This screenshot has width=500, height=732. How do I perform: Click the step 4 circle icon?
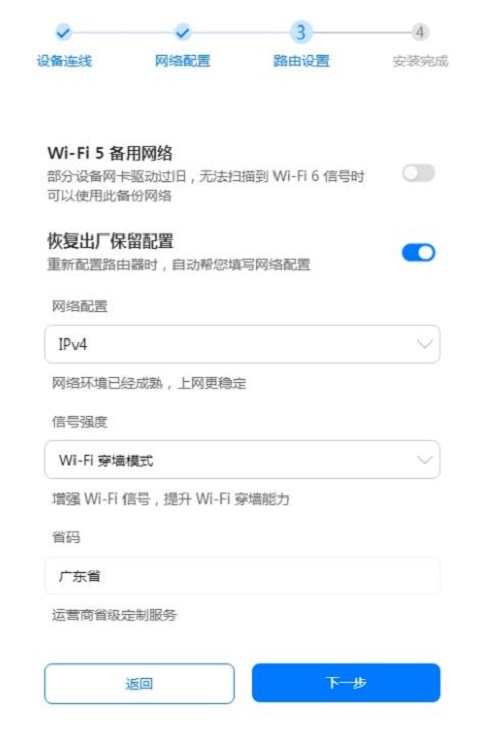click(x=420, y=32)
